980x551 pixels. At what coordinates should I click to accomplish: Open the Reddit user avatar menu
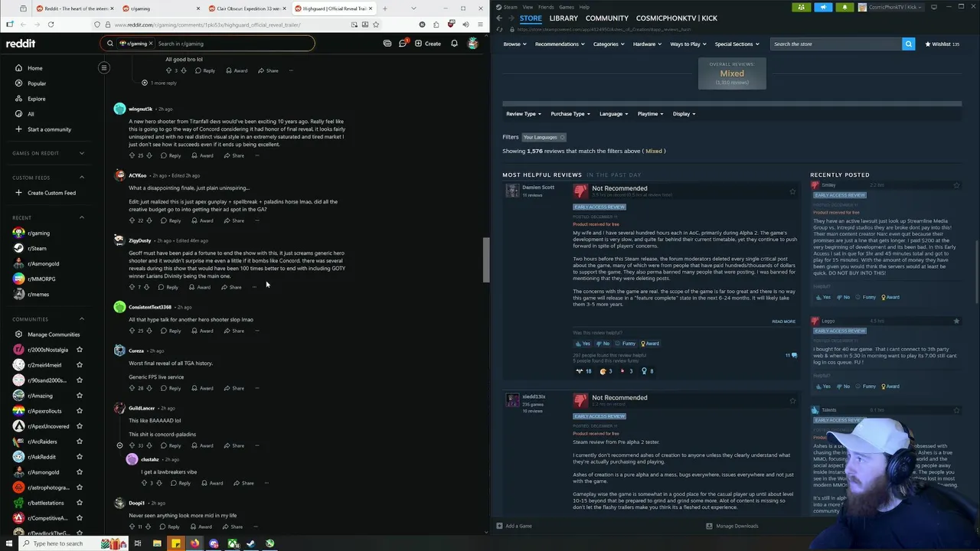[x=473, y=44]
